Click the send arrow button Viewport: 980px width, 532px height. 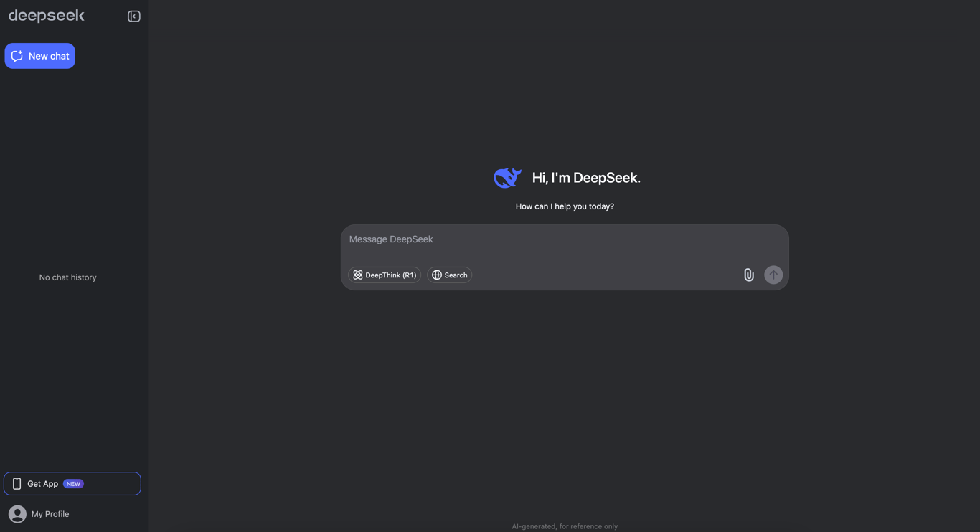[773, 275]
